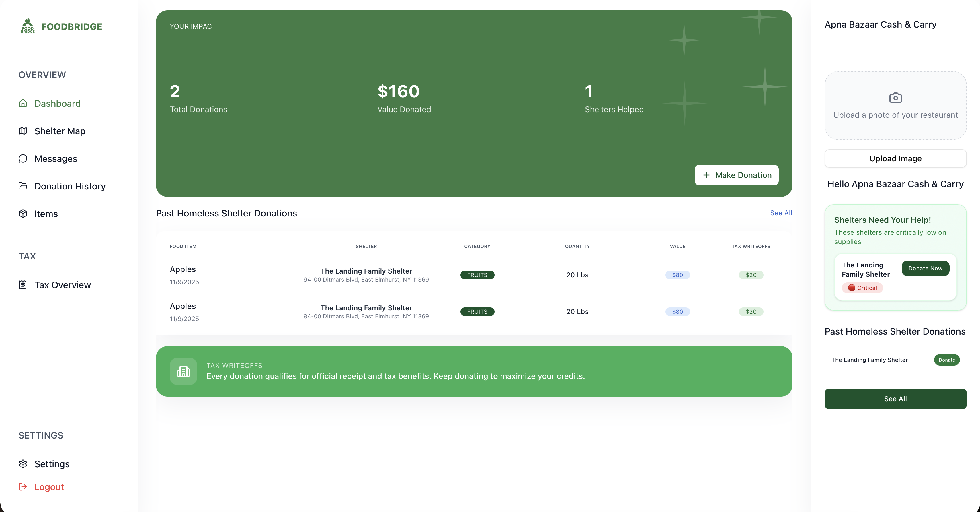This screenshot has height=512, width=980.
Task: Click Donate Now for Landing Family Shelter
Action: point(925,268)
